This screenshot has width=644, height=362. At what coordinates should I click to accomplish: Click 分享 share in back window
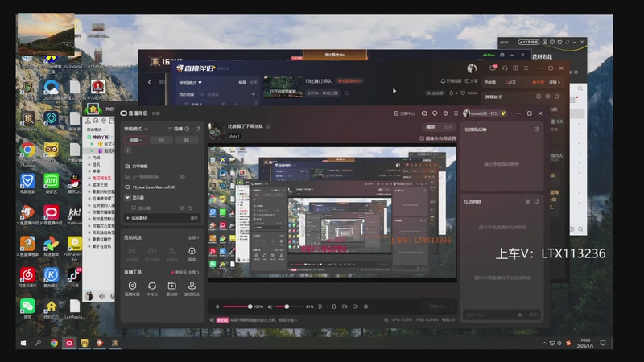472,81
